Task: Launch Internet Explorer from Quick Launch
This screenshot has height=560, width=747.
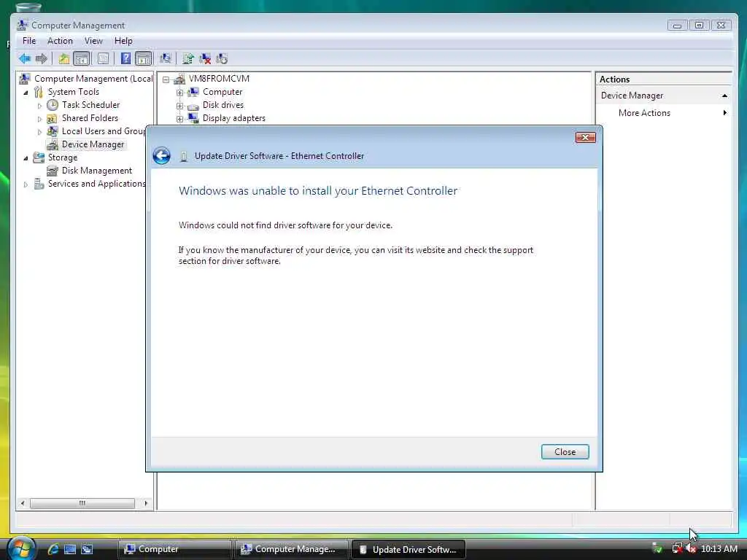Action: (53, 549)
